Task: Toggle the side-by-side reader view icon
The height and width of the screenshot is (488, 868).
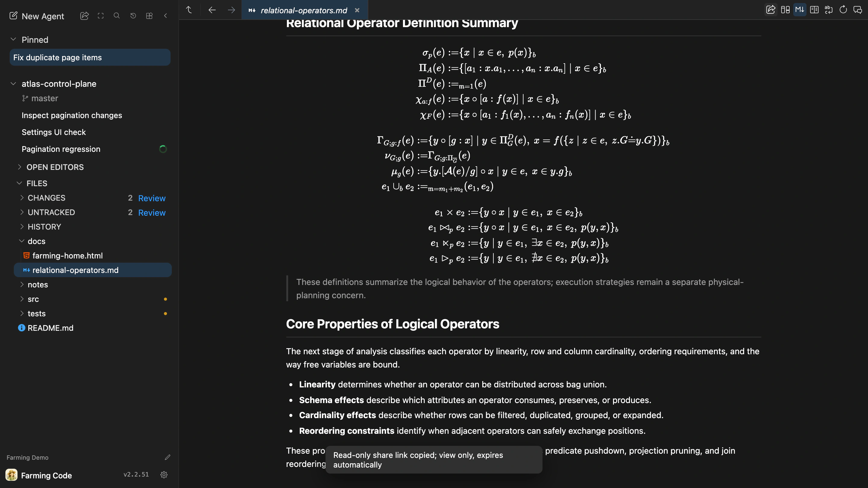Action: [814, 9]
